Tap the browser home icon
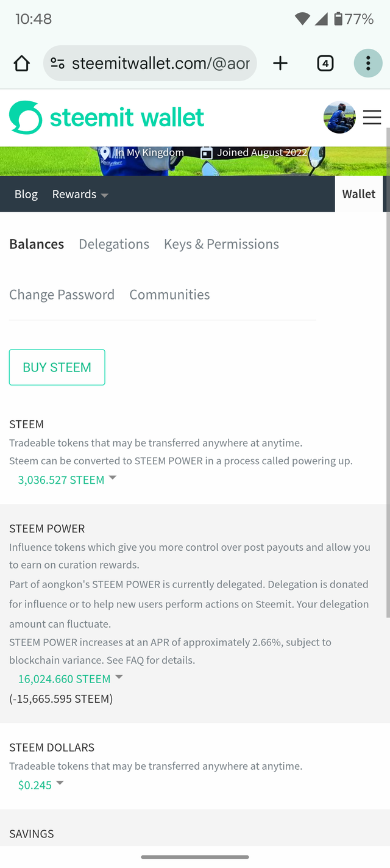 click(22, 63)
